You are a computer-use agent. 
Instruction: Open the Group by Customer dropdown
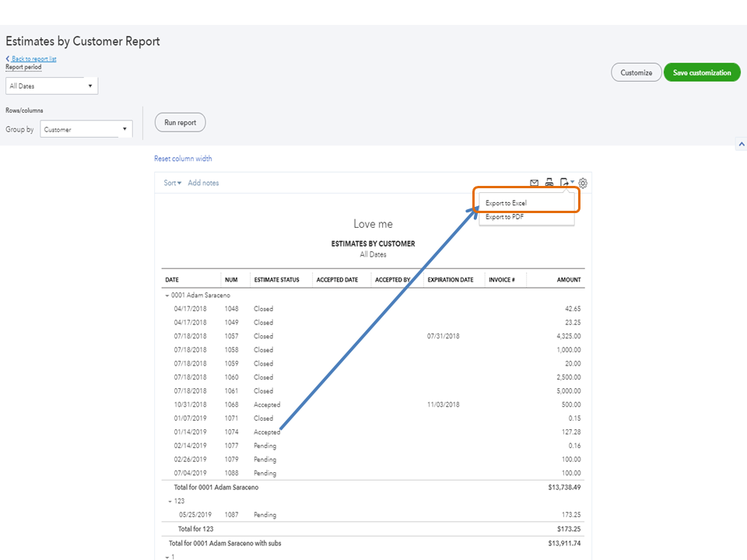point(86,130)
